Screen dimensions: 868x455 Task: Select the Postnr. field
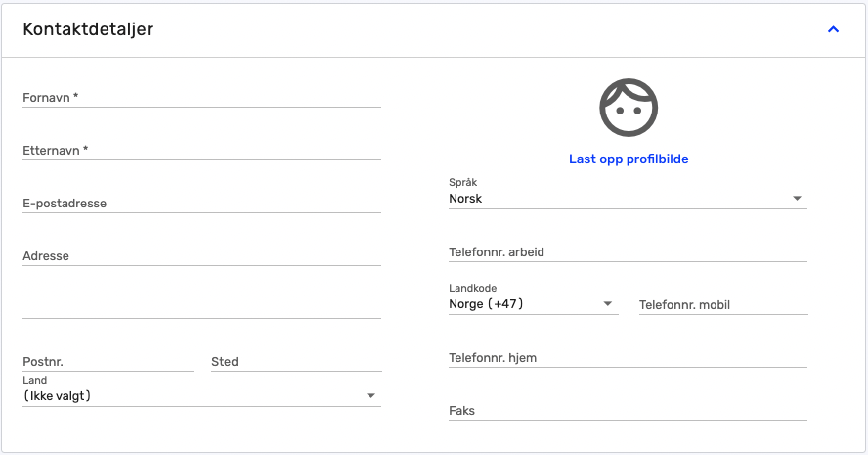108,362
